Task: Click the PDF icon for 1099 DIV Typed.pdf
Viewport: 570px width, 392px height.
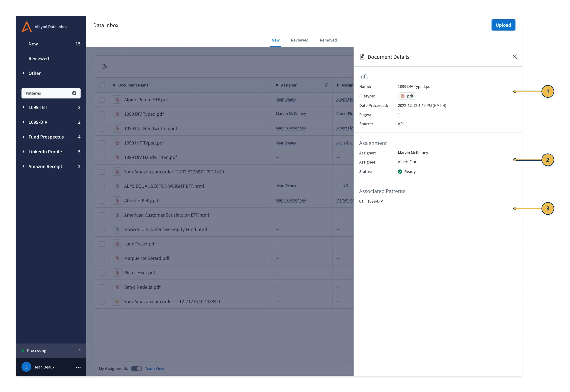Action: [x=117, y=114]
